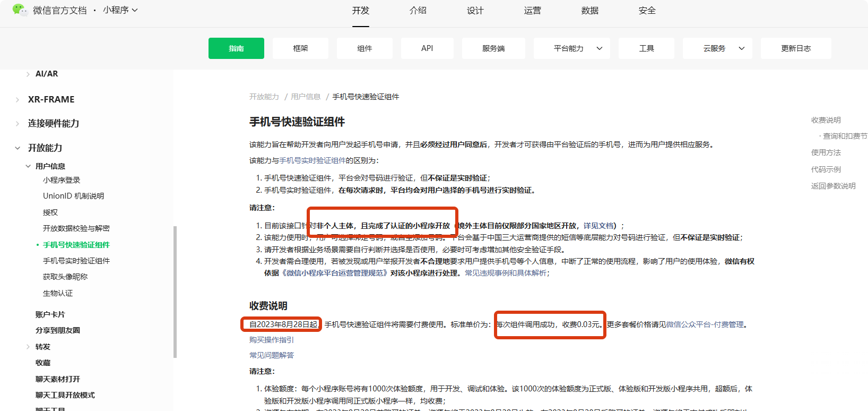The width and height of the screenshot is (868, 411).
Task: Click the 收费说明 section heading
Action: coord(268,306)
